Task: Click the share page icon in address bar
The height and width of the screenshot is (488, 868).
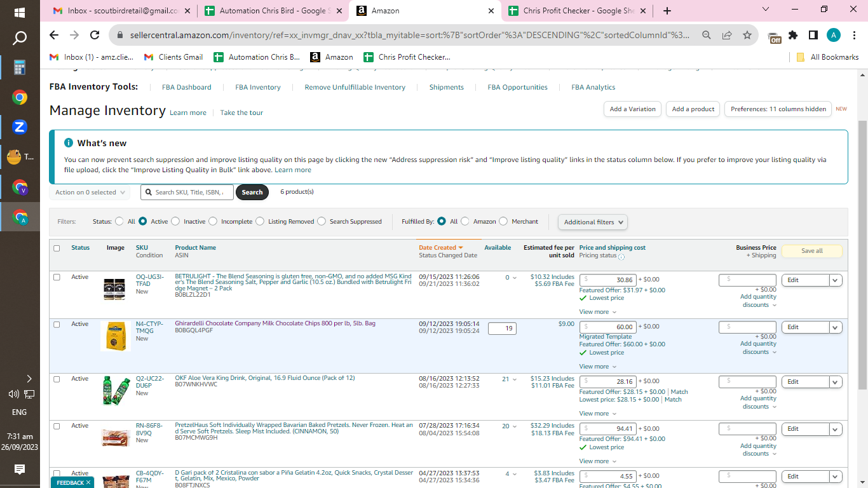Action: 727,36
